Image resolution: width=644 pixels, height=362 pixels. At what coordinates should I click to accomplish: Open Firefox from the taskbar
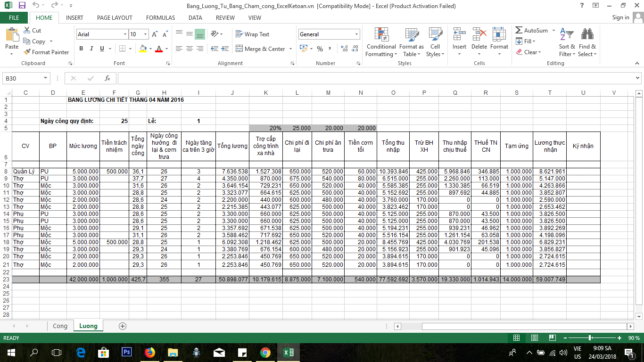click(149, 352)
